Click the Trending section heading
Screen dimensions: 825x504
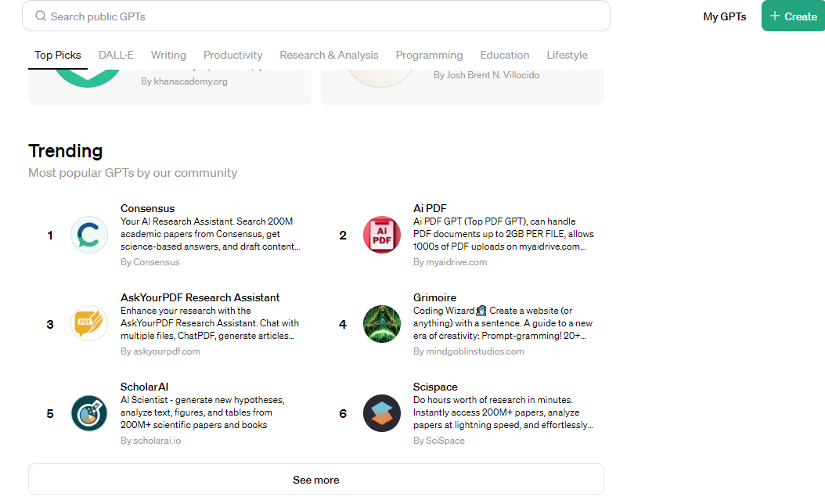tap(65, 151)
